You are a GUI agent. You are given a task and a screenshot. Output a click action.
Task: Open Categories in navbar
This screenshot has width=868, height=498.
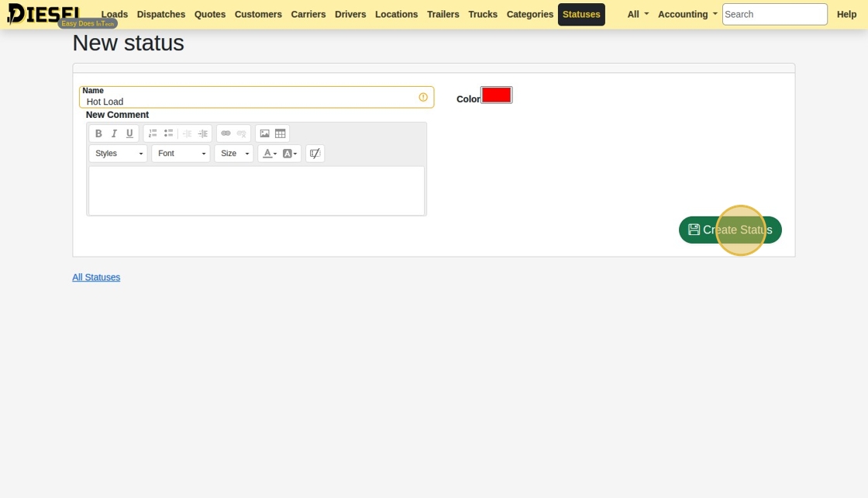(530, 15)
